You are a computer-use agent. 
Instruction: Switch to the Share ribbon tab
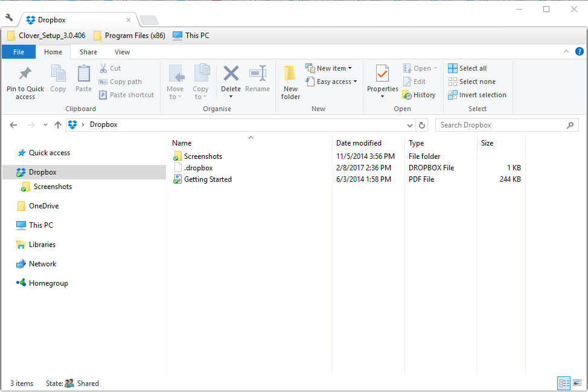pos(88,52)
